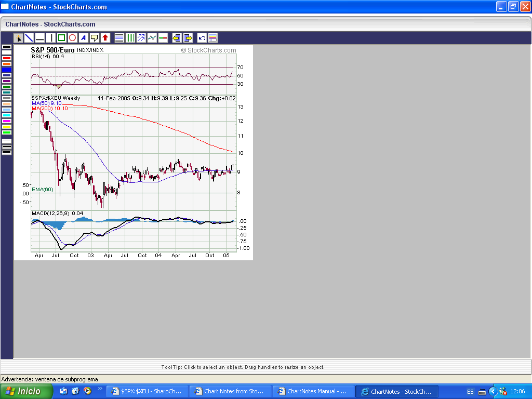Set thin line thickness
532x399 pixels.
click(7, 141)
